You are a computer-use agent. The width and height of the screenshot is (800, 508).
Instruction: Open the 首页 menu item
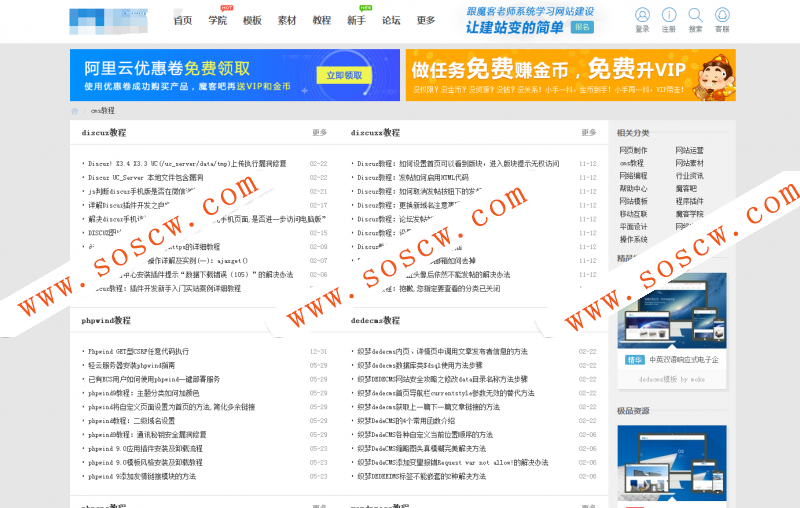pos(183,20)
